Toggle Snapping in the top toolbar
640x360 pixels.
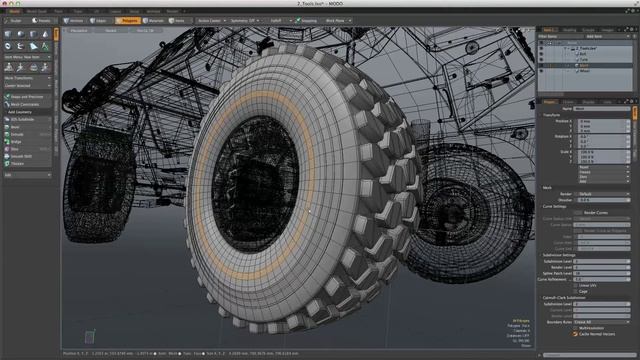(307, 20)
